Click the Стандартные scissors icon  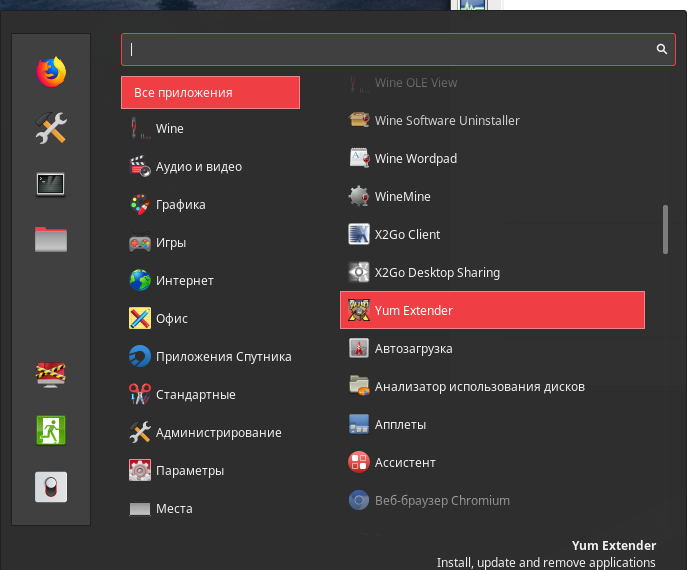140,394
